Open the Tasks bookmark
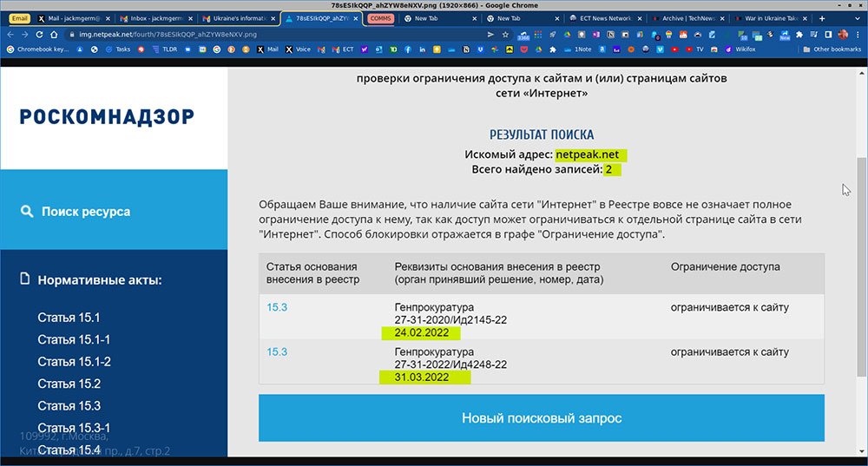The image size is (868, 466). [x=118, y=49]
